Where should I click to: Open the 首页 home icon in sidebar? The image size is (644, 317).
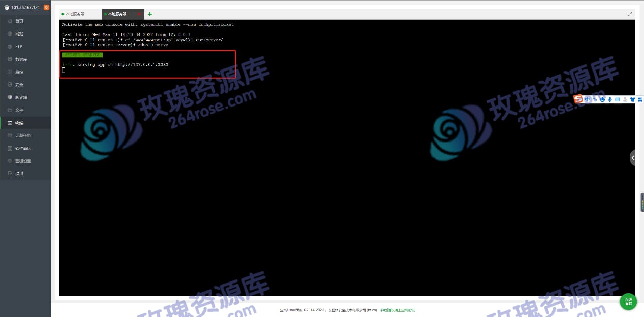click(10, 21)
